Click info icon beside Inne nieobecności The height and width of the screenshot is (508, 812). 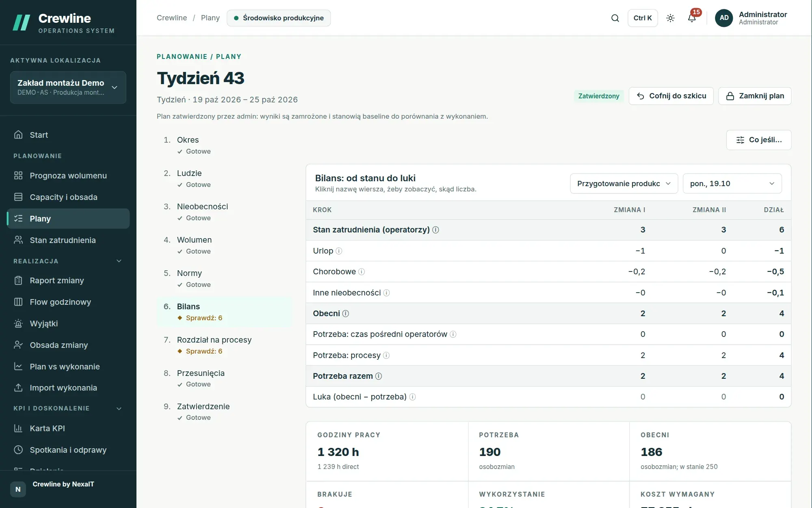point(387,293)
